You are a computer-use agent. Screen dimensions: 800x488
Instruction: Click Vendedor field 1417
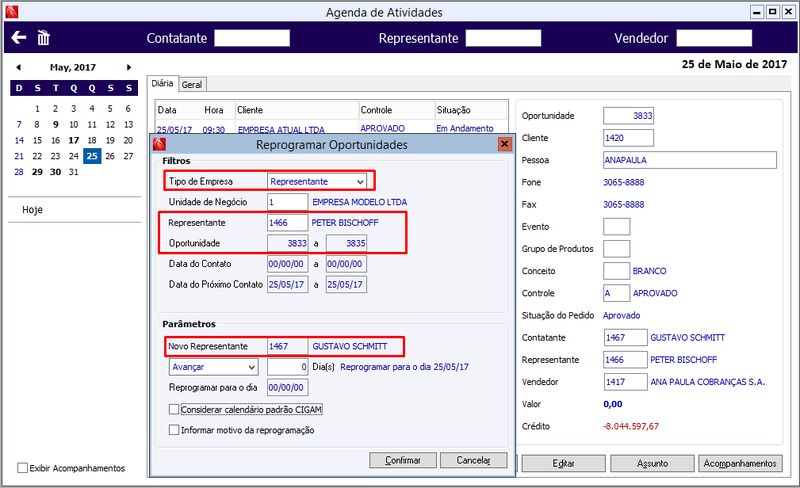(x=626, y=382)
